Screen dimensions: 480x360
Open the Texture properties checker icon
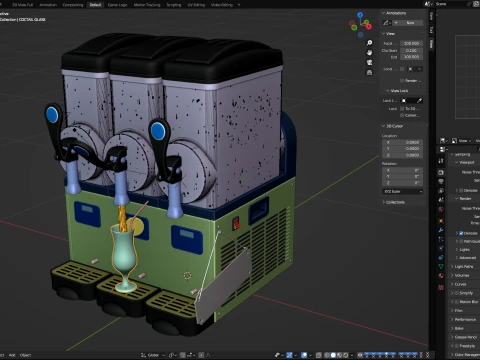(x=441, y=287)
